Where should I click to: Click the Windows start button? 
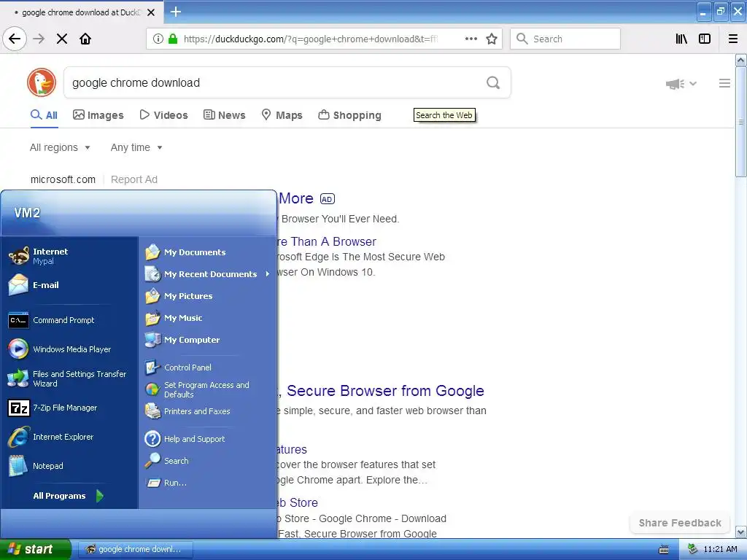pyautogui.click(x=35, y=549)
